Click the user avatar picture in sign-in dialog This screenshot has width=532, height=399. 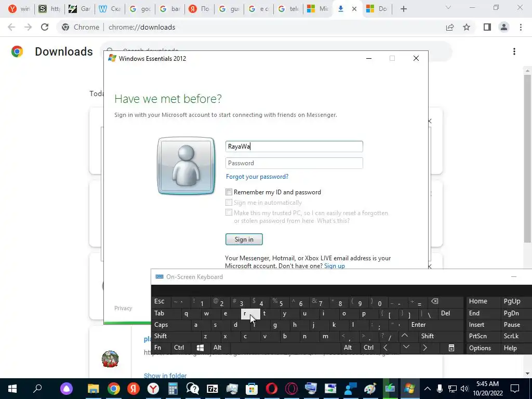[186, 166]
